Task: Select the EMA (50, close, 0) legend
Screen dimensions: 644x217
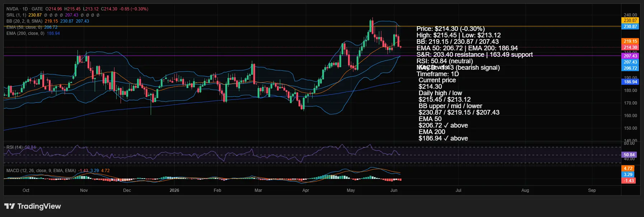Action: point(24,27)
